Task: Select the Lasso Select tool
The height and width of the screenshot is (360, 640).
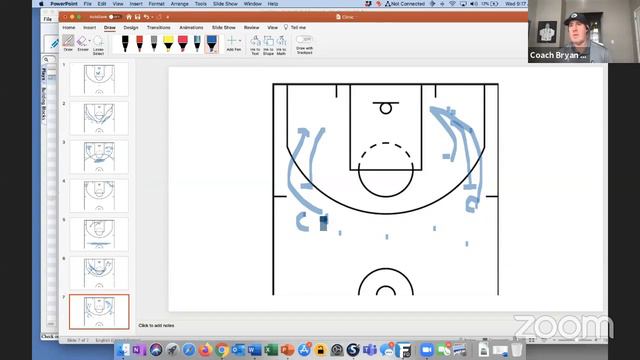Action: [x=98, y=44]
